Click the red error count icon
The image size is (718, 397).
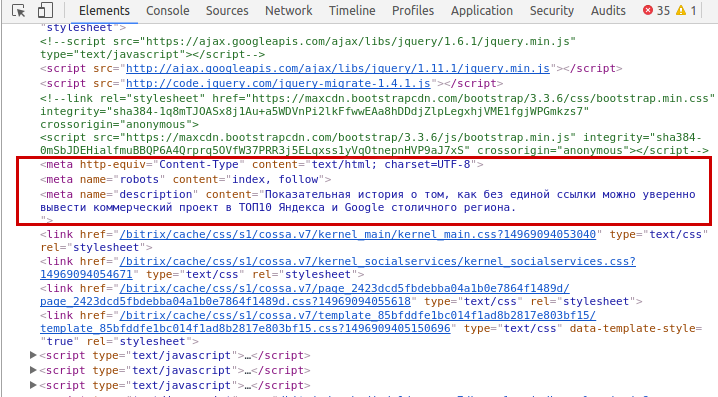[x=647, y=10]
